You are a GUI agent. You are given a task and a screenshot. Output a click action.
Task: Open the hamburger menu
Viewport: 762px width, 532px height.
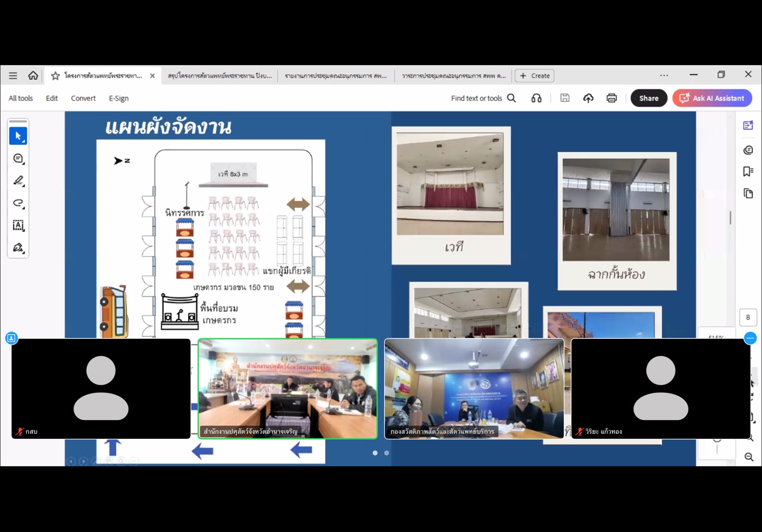point(13,76)
